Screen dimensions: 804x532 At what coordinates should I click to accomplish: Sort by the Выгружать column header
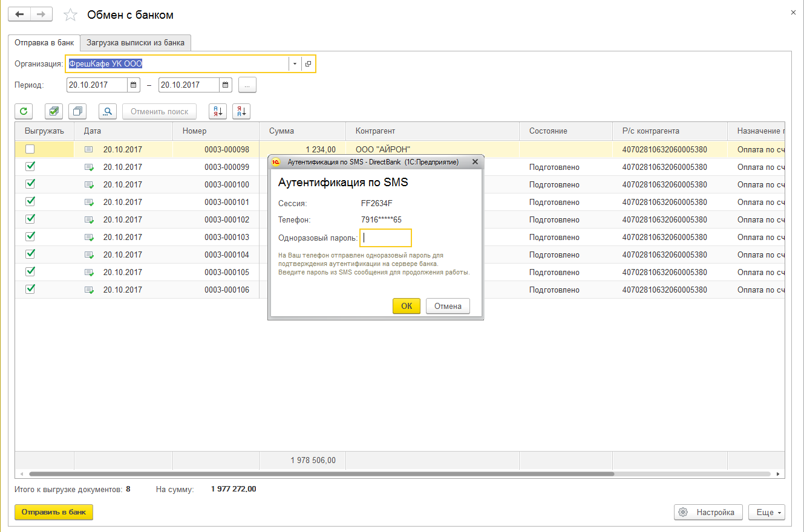pyautogui.click(x=44, y=131)
